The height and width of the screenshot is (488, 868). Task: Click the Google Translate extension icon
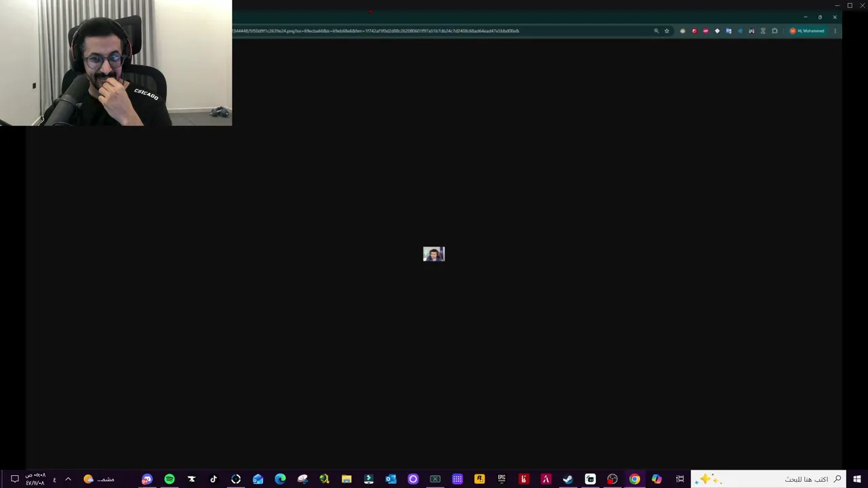[728, 30]
